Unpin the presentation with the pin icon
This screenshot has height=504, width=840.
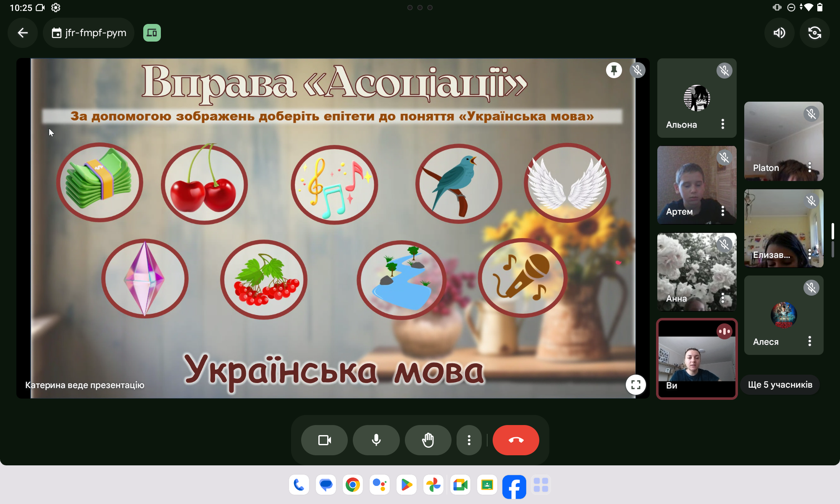[614, 70]
